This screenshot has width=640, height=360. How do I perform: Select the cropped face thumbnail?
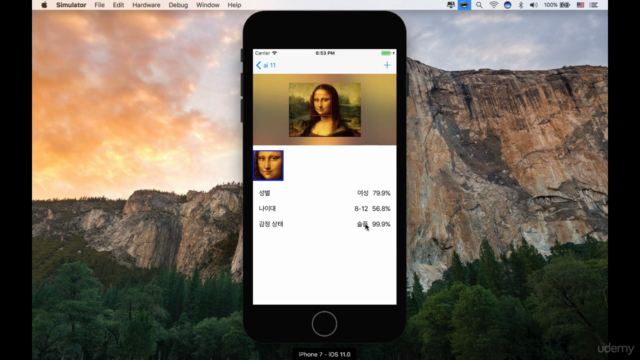coord(268,165)
